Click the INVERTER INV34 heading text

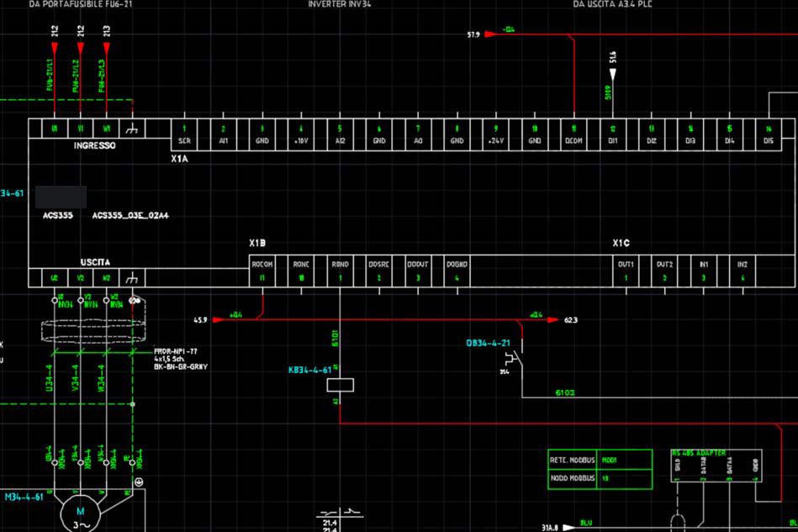coord(339,4)
